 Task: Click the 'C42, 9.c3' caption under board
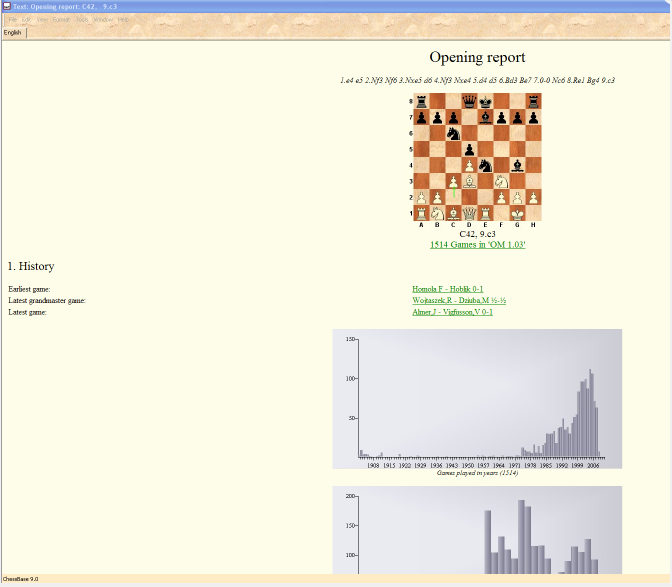tap(477, 234)
